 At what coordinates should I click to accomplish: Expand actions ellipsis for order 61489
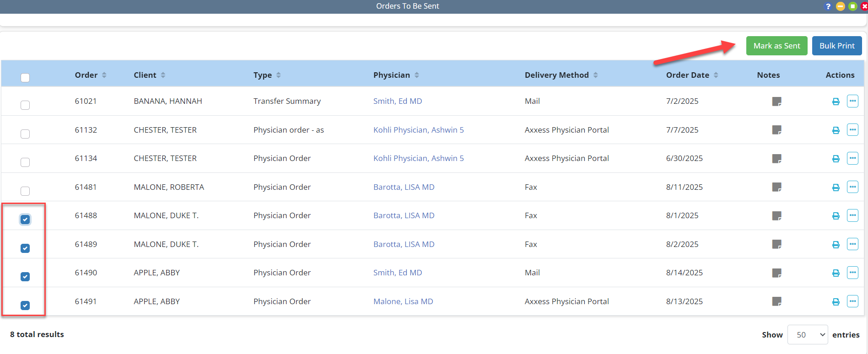(852, 244)
